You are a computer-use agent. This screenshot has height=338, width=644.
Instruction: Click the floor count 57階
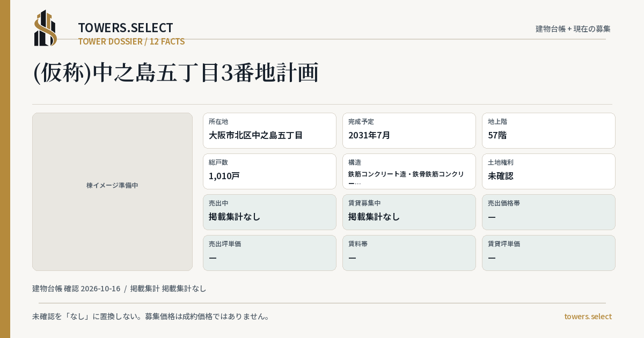497,135
